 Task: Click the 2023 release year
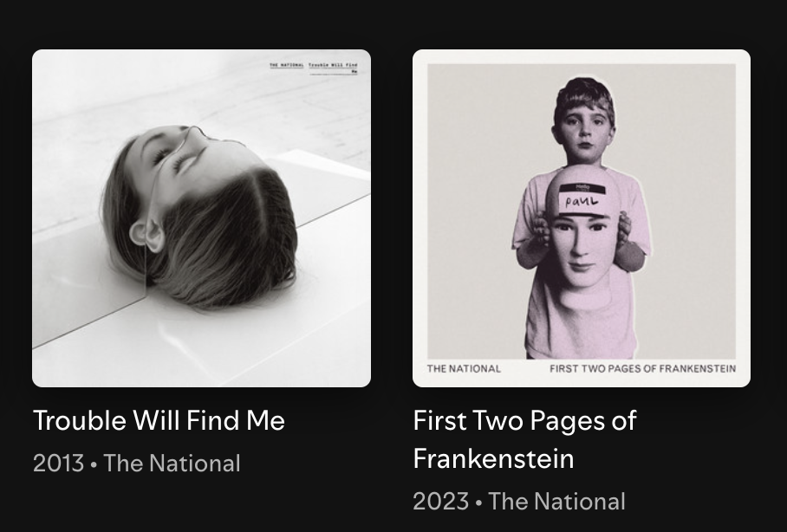[439, 502]
